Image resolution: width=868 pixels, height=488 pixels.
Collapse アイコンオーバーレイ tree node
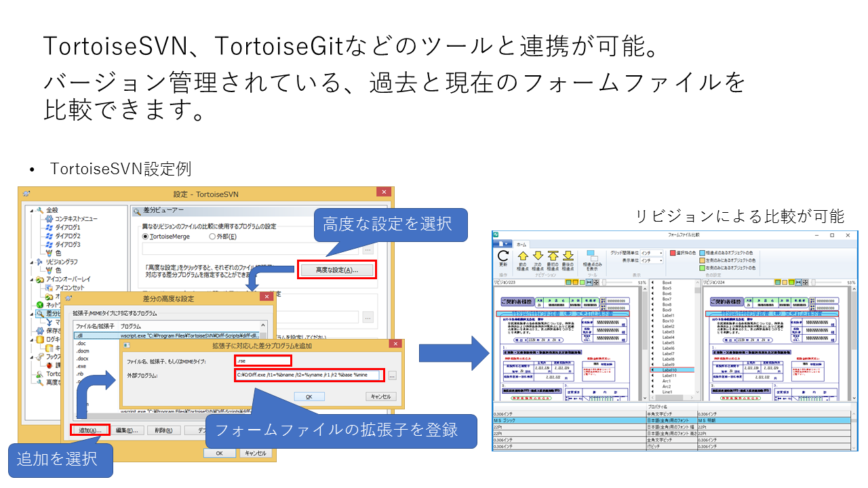click(31, 279)
